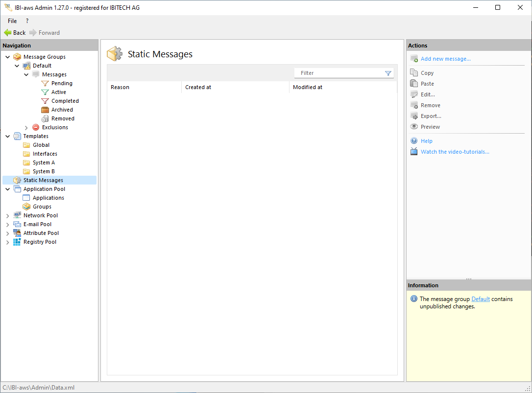532x393 pixels.
Task: Expand the Network Pool node
Action: 8,216
